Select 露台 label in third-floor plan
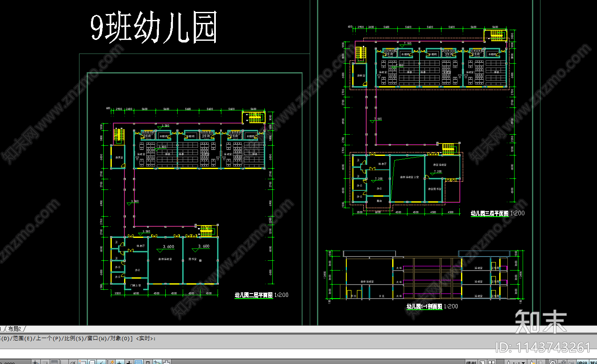 pyautogui.click(x=379, y=201)
